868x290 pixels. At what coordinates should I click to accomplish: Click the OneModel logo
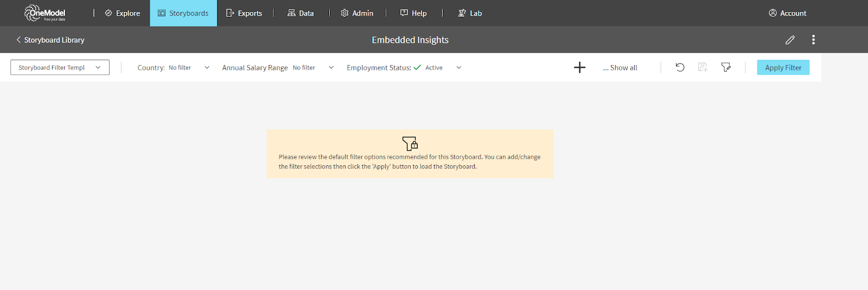tap(45, 13)
